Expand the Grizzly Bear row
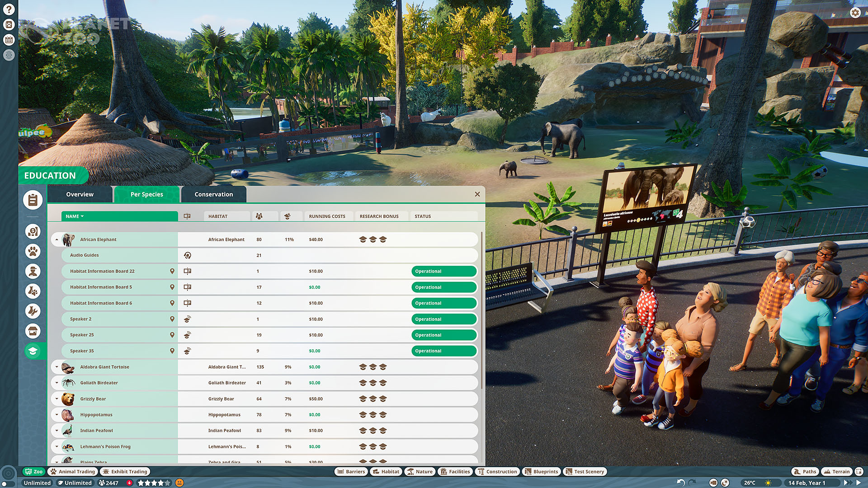Viewport: 868px width, 488px height. [x=57, y=399]
